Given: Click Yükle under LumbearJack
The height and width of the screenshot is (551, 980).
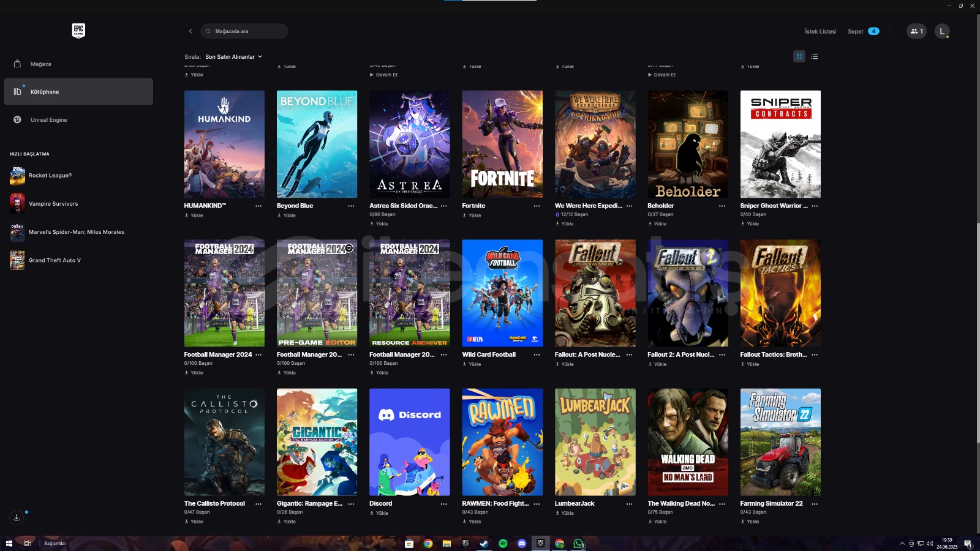Looking at the screenshot, I should [x=565, y=513].
